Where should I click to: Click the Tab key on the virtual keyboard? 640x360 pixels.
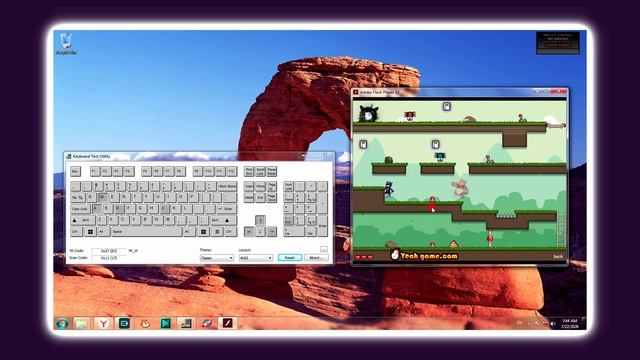pyautogui.click(x=78, y=197)
